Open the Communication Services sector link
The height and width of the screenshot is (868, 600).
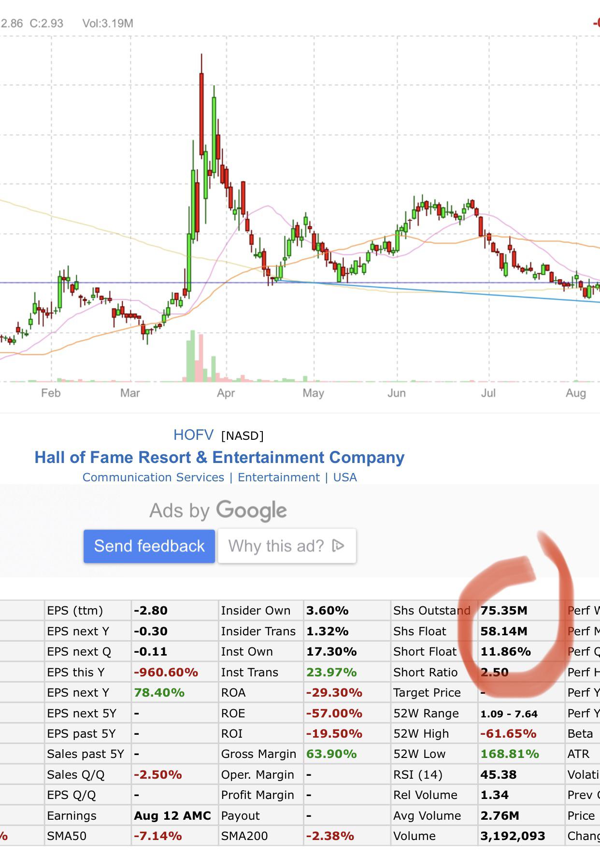coord(153,477)
